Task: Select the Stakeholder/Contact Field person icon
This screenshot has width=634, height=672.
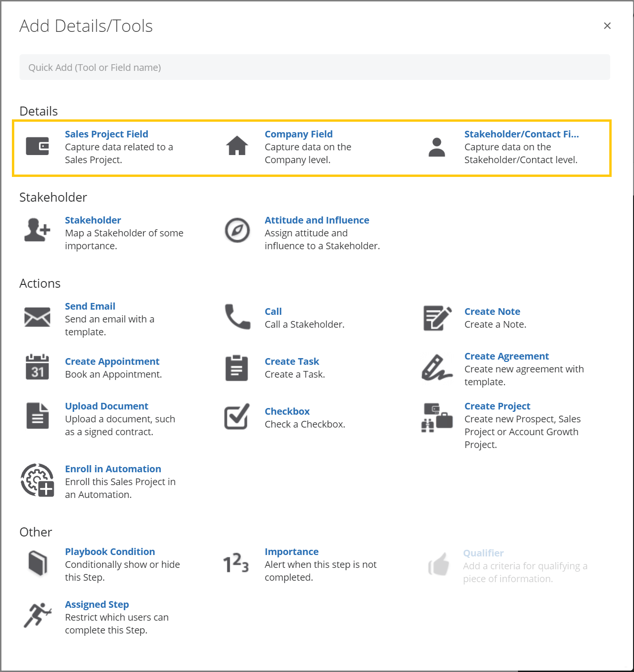Action: pos(437,146)
